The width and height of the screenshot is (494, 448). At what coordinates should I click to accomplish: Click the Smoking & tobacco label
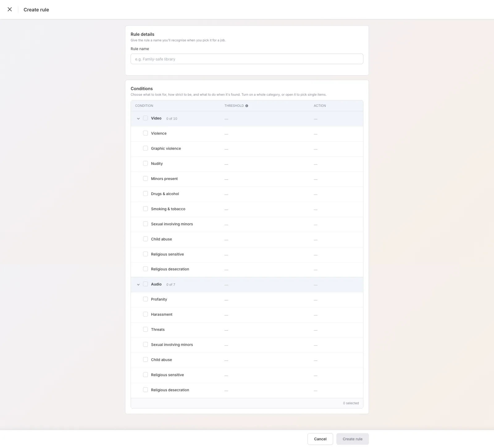(x=168, y=209)
